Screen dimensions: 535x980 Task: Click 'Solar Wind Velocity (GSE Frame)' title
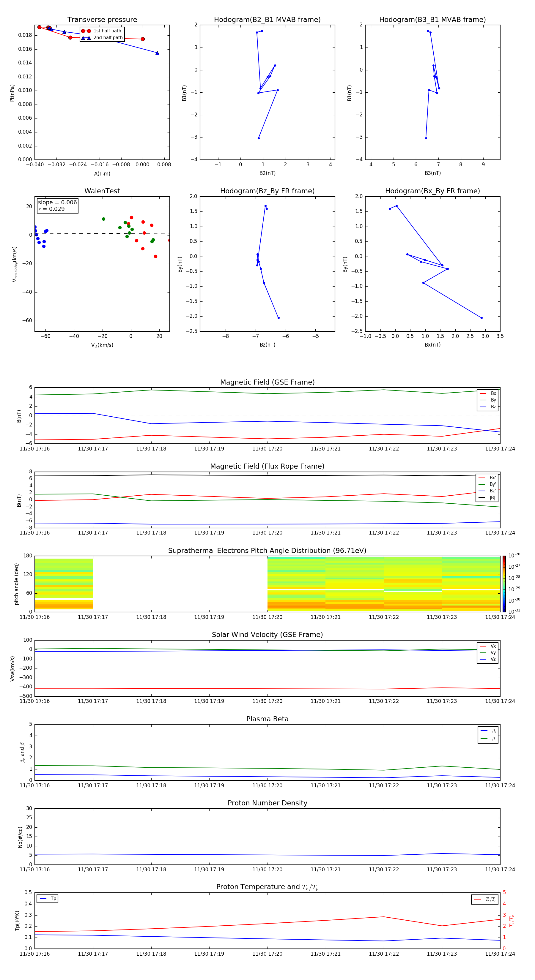(267, 635)
